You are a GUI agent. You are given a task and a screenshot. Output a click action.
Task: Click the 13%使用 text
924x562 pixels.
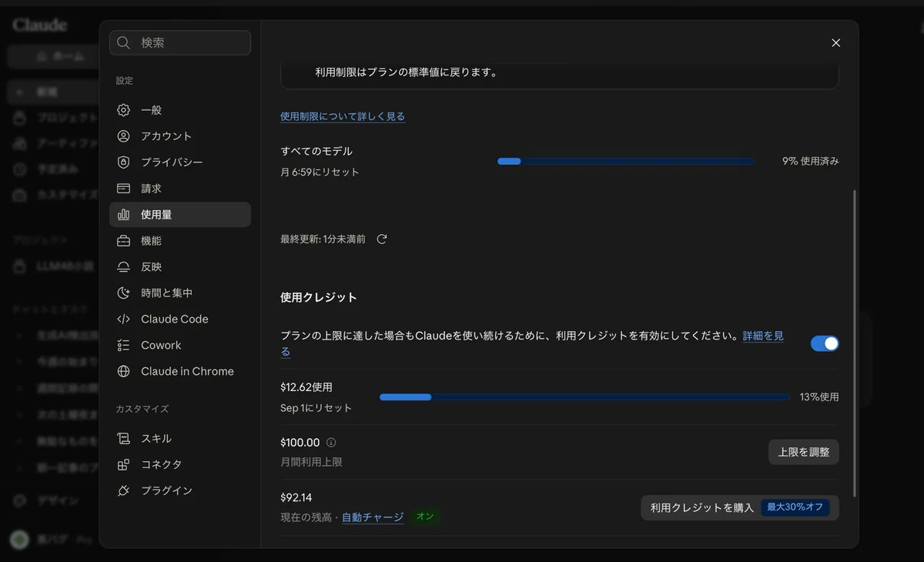(819, 397)
